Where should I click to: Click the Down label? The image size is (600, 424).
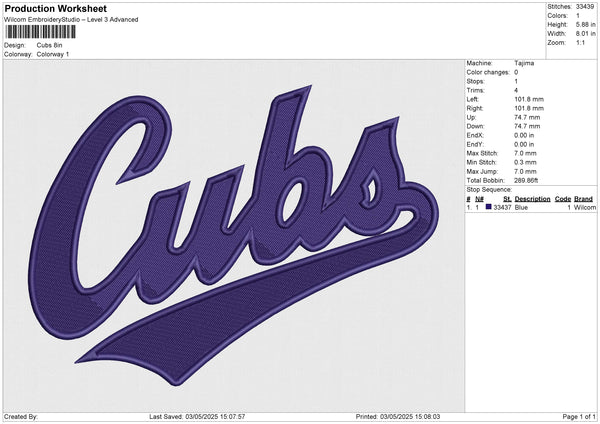(x=475, y=126)
